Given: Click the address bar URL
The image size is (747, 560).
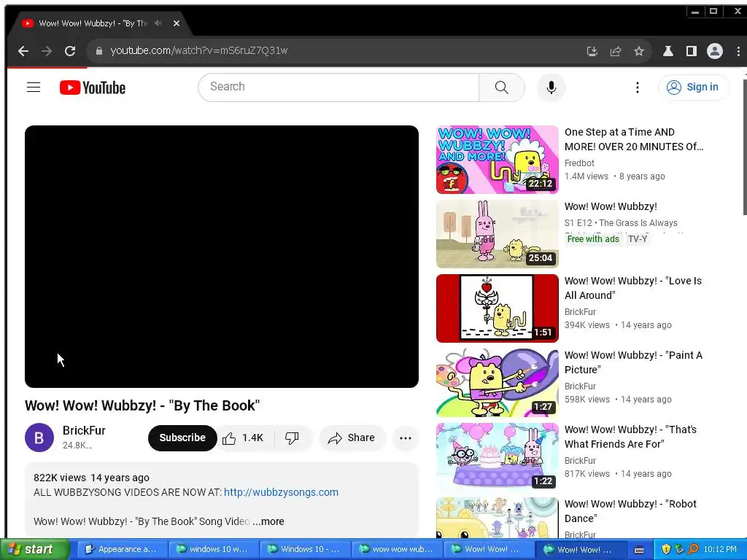Looking at the screenshot, I should pos(198,50).
